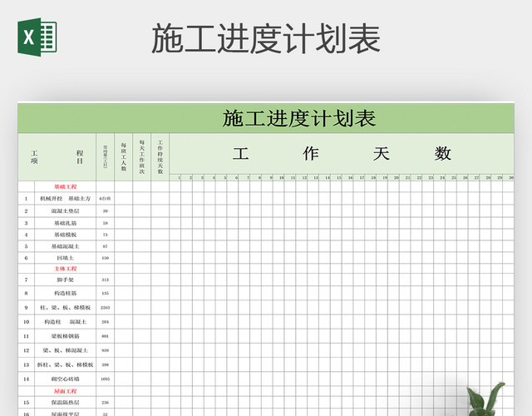Click the labor value 204
The image size is (532, 416).
click(106, 322)
